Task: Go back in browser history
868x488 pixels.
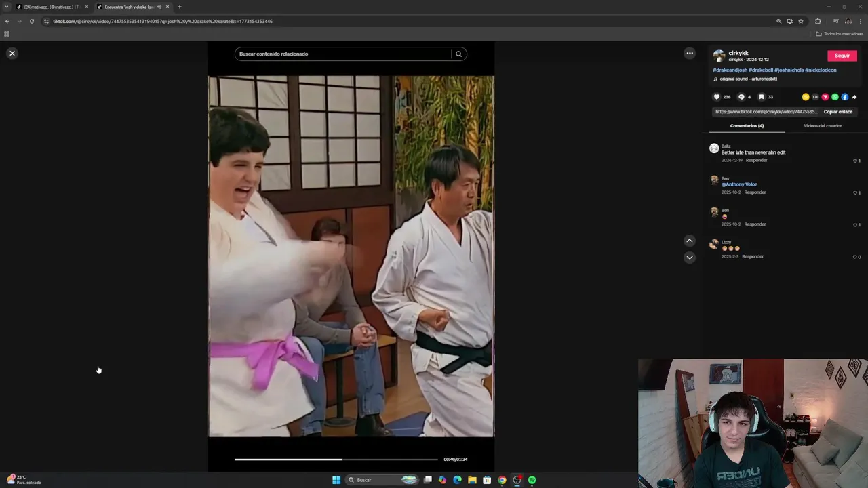Action: 7,21
